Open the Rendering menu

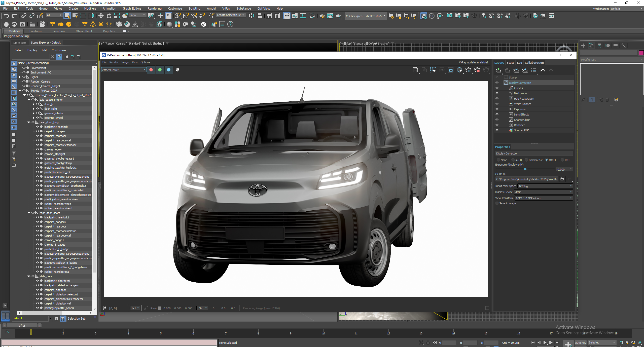tap(155, 9)
